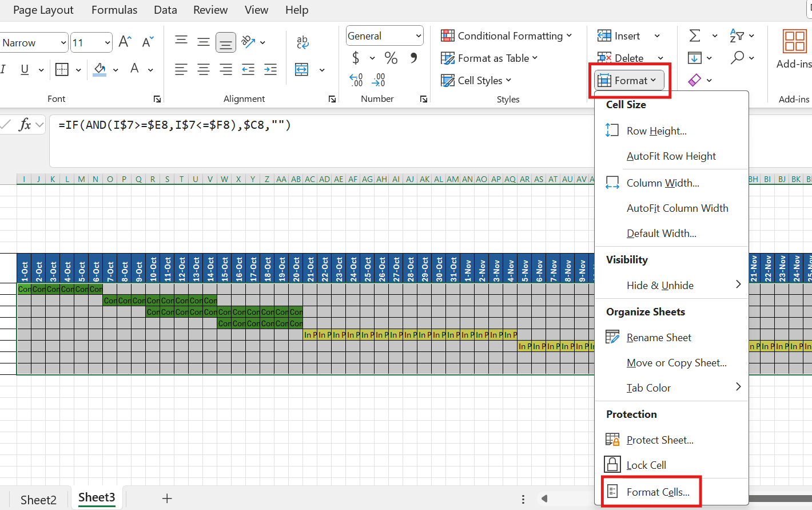812x510 pixels.
Task: Toggle underline formatting
Action: coord(25,69)
